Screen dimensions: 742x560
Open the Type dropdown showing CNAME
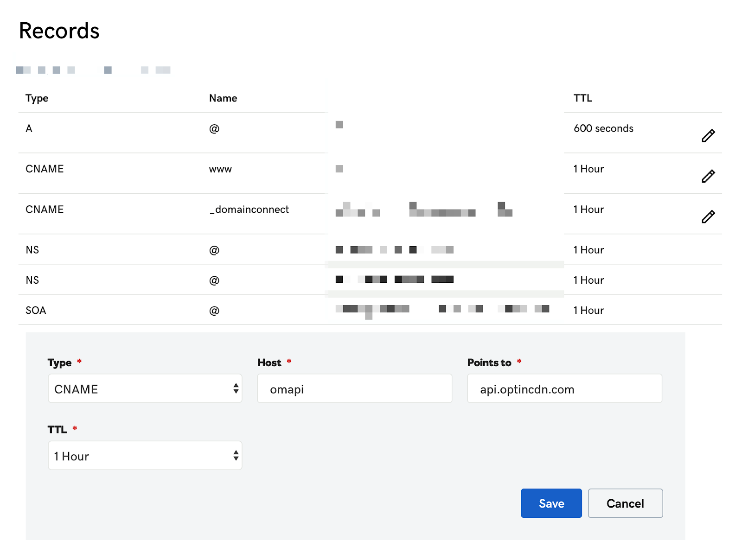point(145,388)
